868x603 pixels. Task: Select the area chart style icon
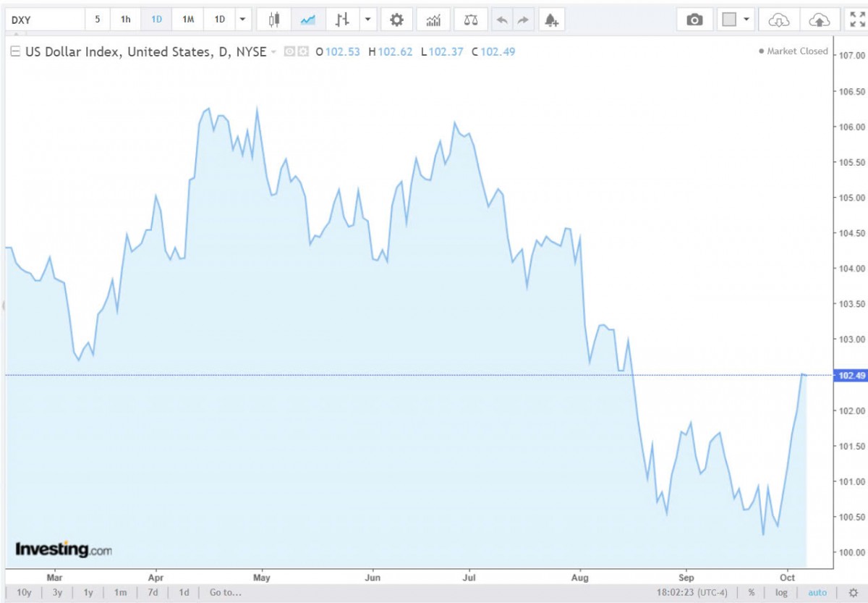click(308, 20)
